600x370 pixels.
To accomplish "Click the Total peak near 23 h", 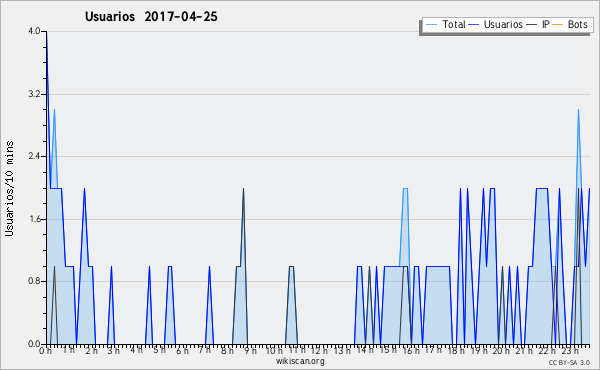I will point(578,110).
